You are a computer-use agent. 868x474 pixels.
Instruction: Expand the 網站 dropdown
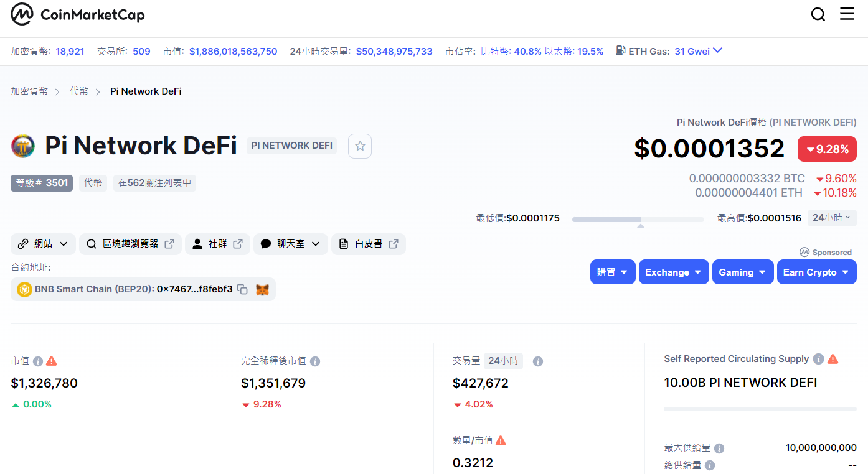pos(43,244)
